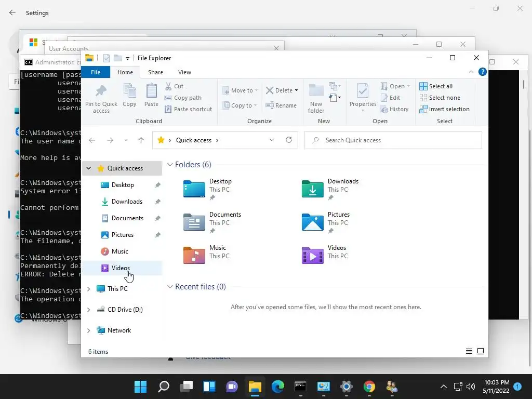Click the blue Help question mark icon
Viewport: 532px width, 399px height.
(x=483, y=72)
